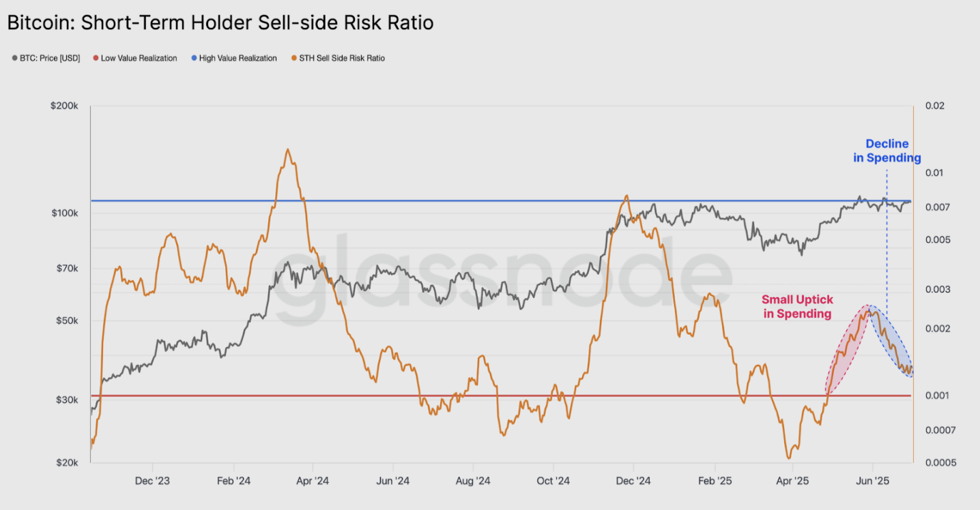980x510 pixels.
Task: Click the Apr '24 x-axis label
Action: (313, 481)
